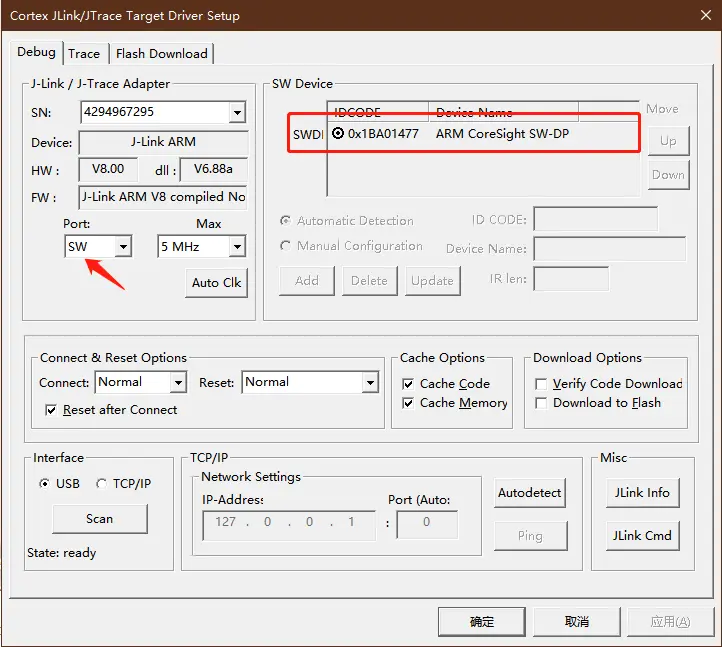The width and height of the screenshot is (722, 647).
Task: Click the 确定 confirm button
Action: [482, 621]
